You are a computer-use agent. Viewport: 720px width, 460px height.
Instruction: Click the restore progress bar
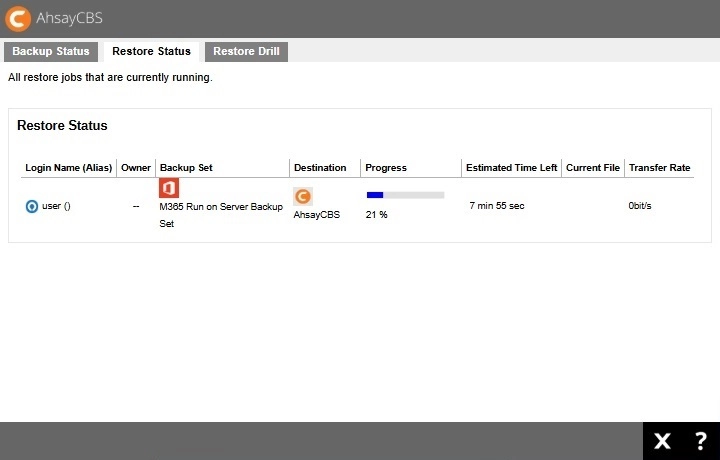(405, 195)
